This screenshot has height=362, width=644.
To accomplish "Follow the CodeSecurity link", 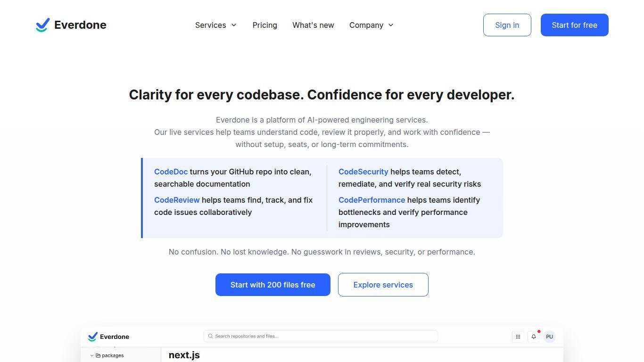I will tap(363, 172).
